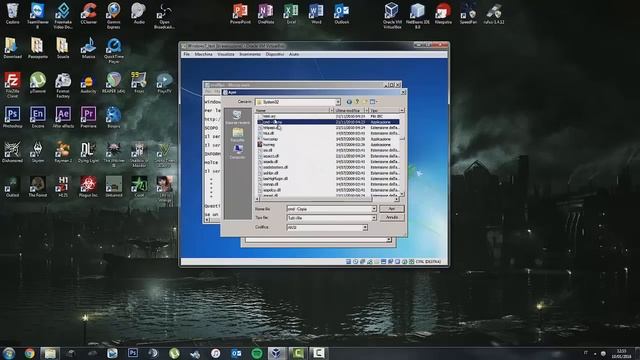Launch NetBeans IDE from the desktop
Screen dimensions: 640x360
(x=418, y=15)
